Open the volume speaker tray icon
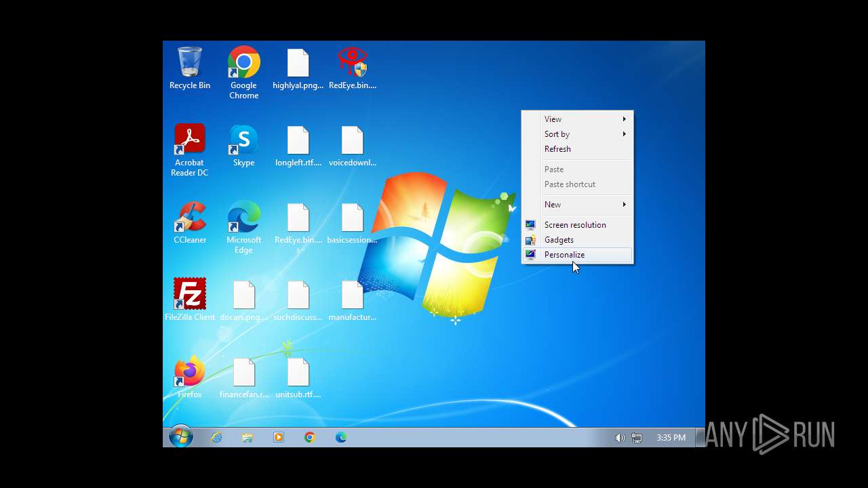 [x=620, y=438]
